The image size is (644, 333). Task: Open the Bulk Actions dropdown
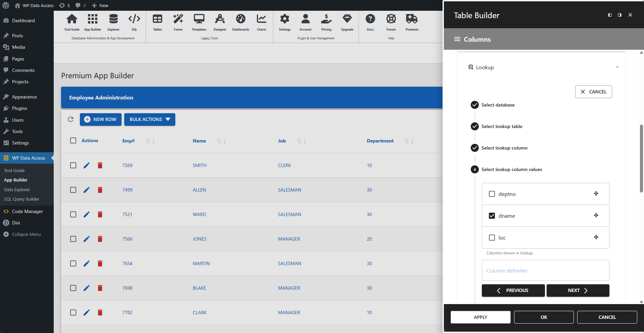click(x=149, y=119)
